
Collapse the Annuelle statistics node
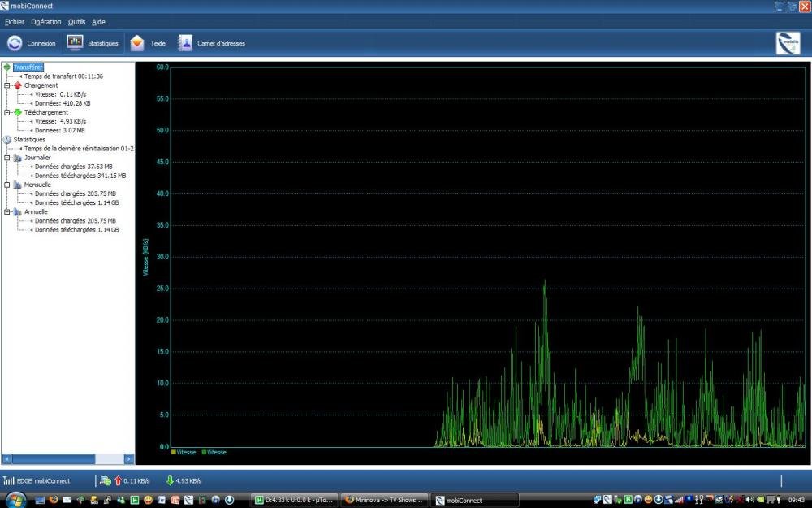pos(7,211)
